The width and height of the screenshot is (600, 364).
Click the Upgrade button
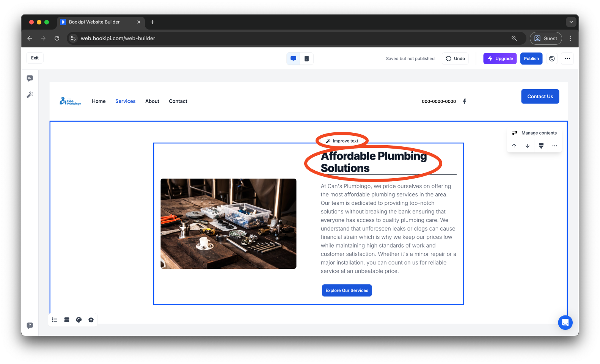[500, 59]
